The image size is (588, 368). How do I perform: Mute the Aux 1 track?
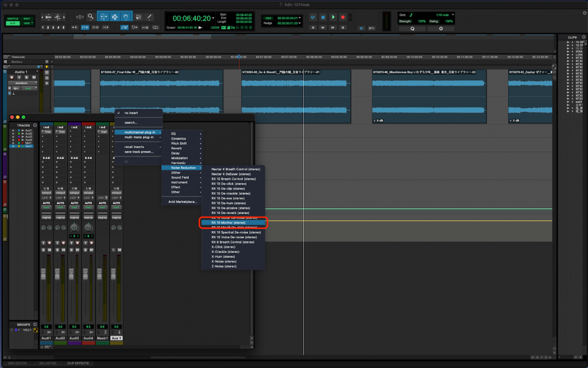(119, 250)
